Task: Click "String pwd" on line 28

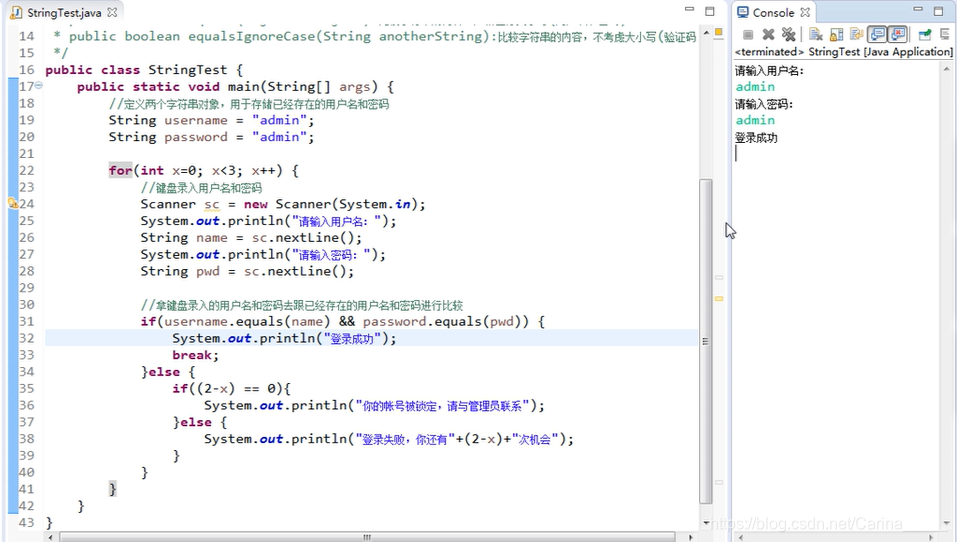Action: tap(179, 271)
